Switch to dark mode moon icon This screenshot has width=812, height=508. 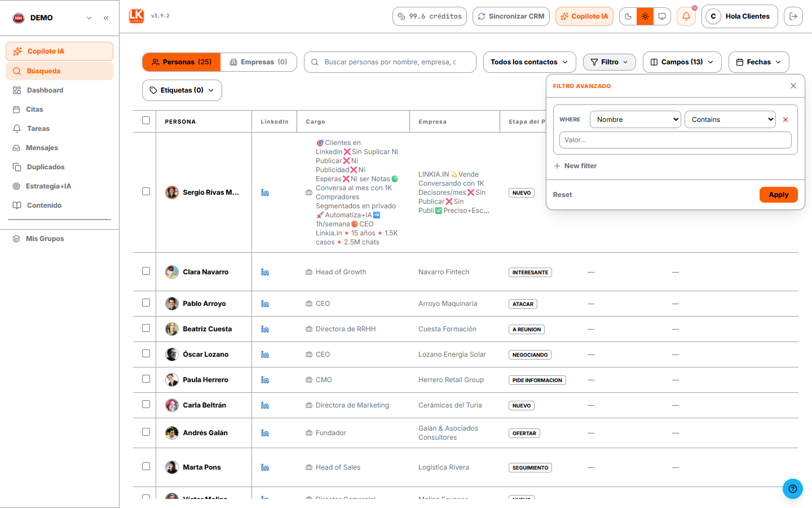coord(628,16)
